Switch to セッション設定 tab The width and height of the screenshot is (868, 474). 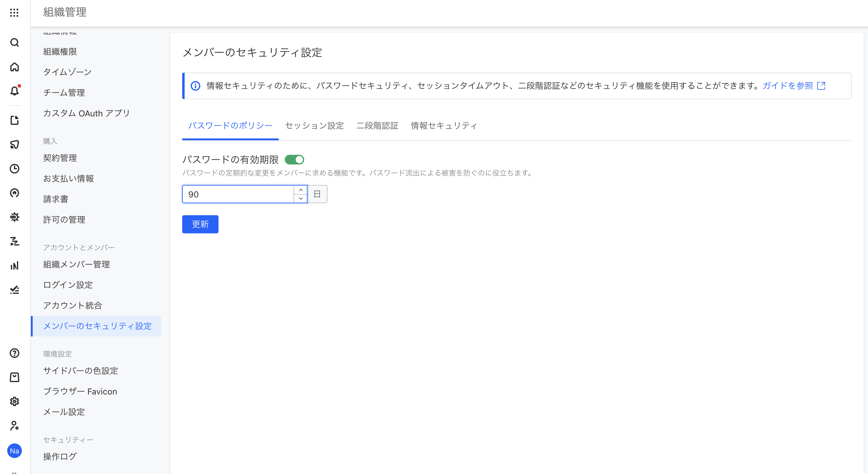click(x=314, y=125)
